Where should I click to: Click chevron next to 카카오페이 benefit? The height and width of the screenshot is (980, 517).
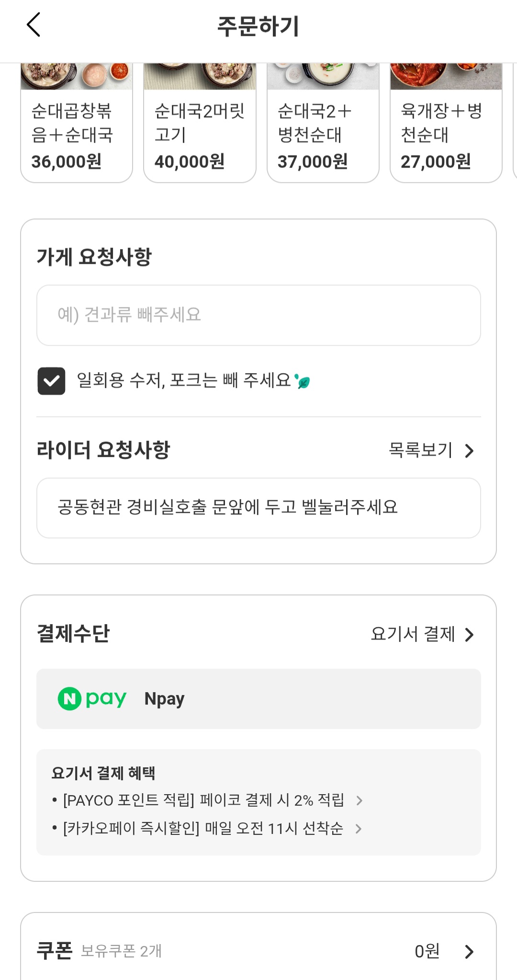358,829
